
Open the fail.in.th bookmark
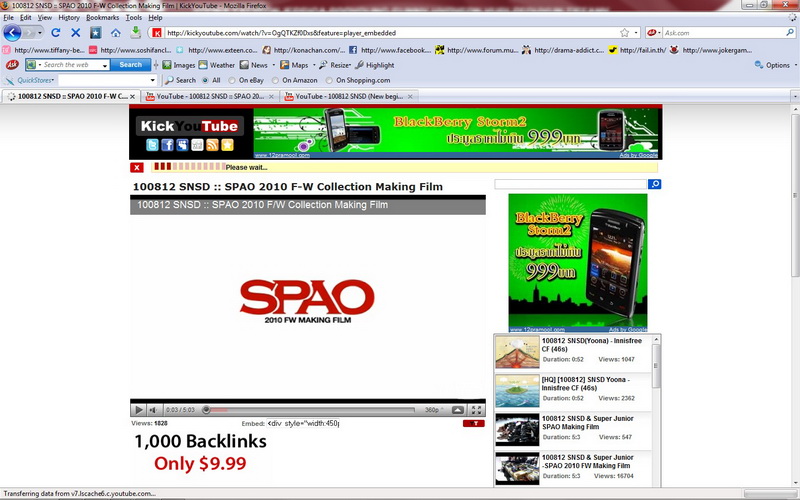637,50
